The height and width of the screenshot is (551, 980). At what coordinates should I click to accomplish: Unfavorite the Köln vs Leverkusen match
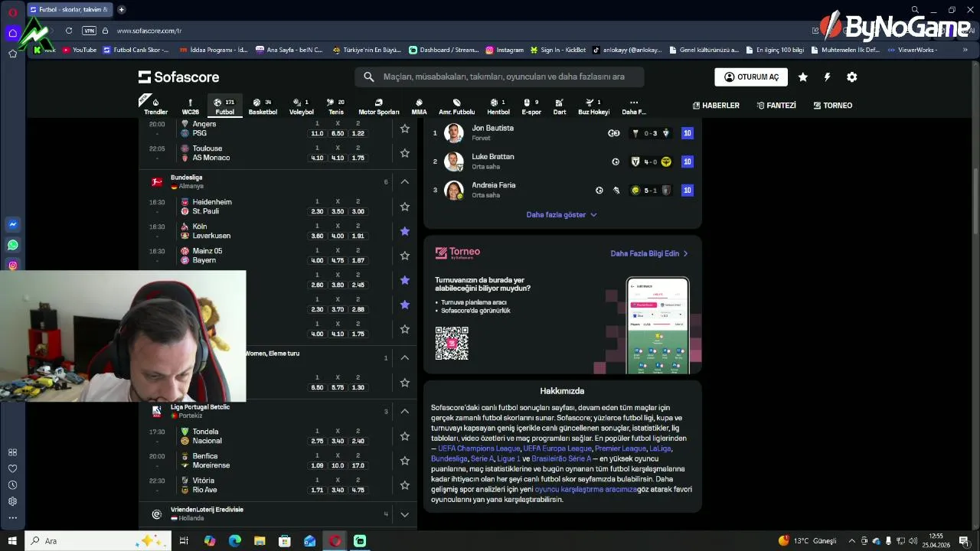pyautogui.click(x=405, y=231)
